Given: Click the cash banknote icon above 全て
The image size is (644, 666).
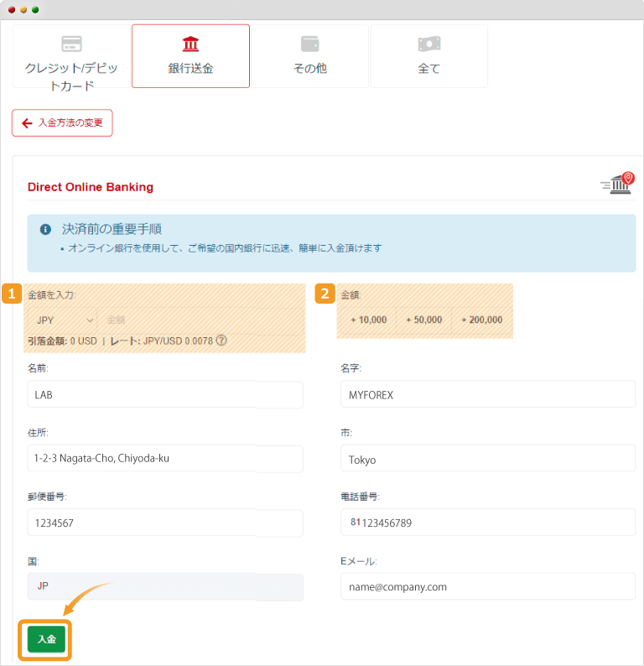Looking at the screenshot, I should [x=429, y=44].
